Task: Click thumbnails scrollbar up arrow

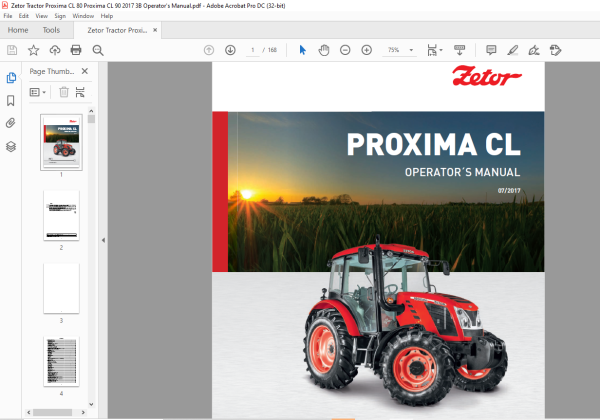Action: 91,111
